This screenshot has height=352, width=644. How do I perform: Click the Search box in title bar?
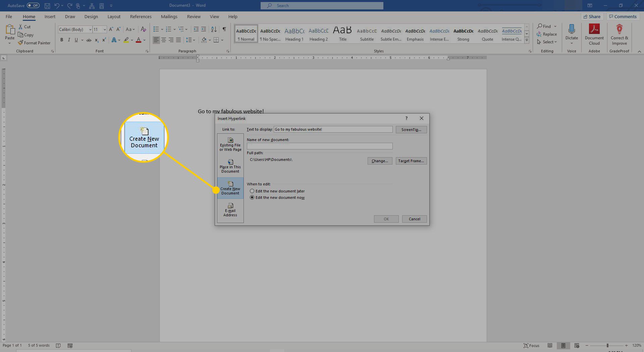(322, 6)
